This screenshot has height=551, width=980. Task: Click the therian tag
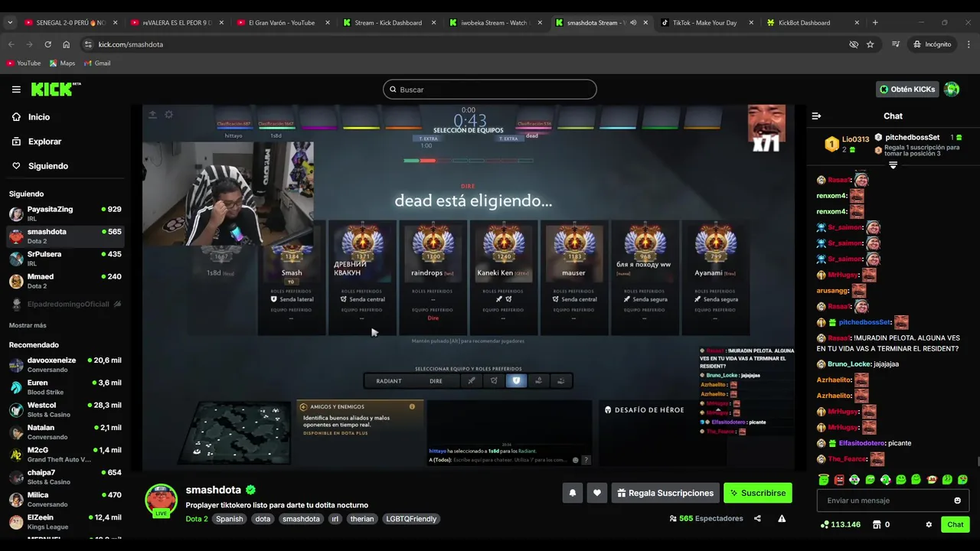click(x=362, y=519)
